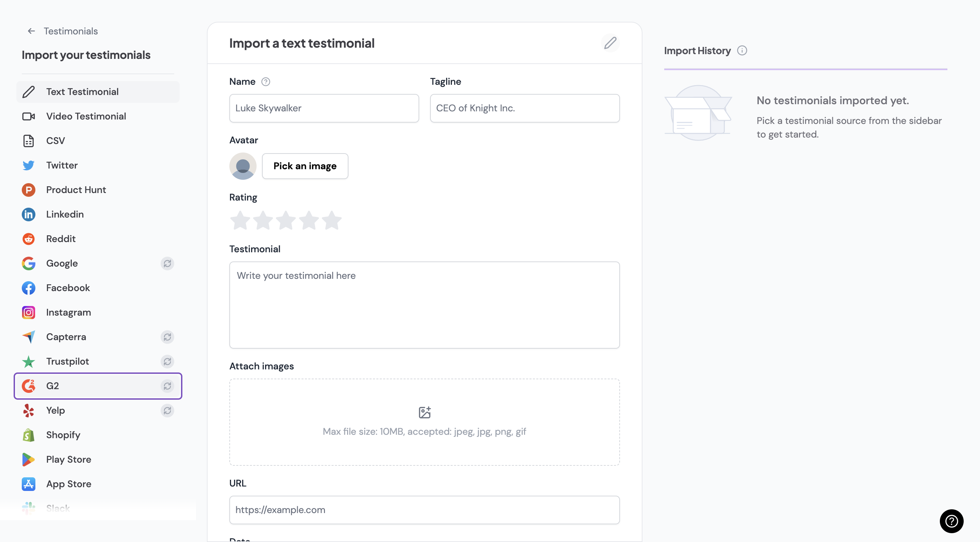Click the Twitter bird icon

pyautogui.click(x=29, y=165)
